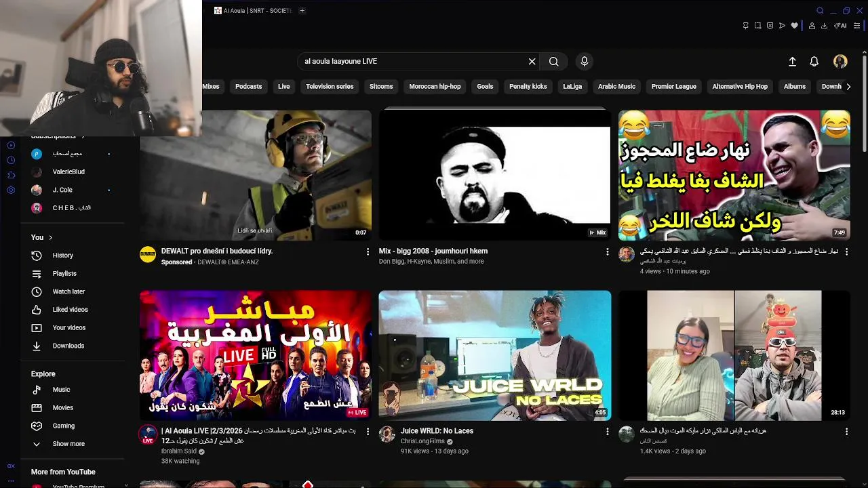Open the ad blocker shield icon
The image size is (868, 488).
(x=770, y=26)
